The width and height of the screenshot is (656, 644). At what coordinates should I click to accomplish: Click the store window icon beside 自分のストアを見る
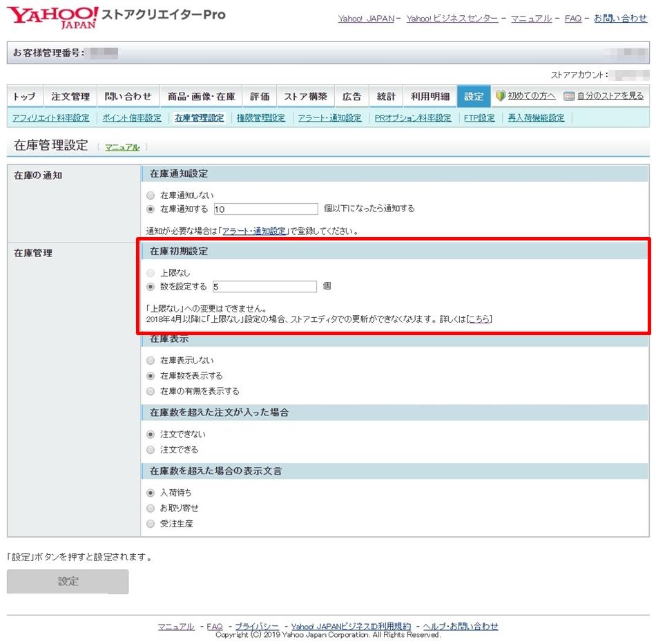569,96
